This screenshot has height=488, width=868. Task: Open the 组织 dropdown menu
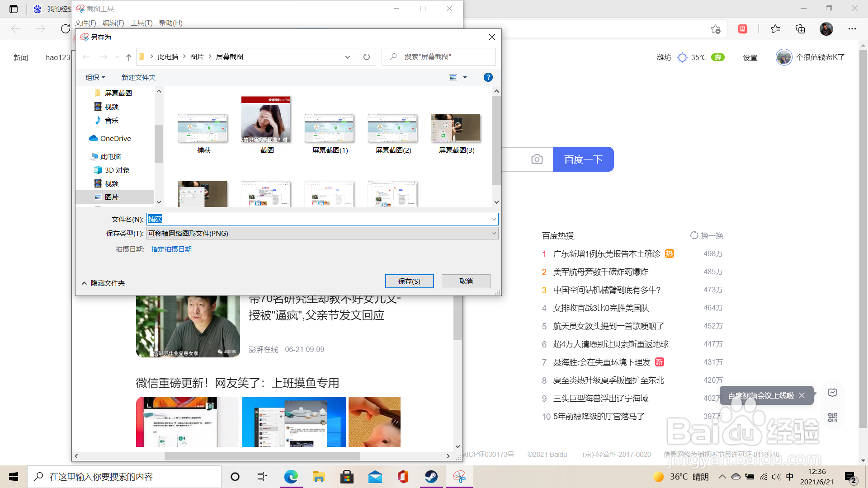95,77
